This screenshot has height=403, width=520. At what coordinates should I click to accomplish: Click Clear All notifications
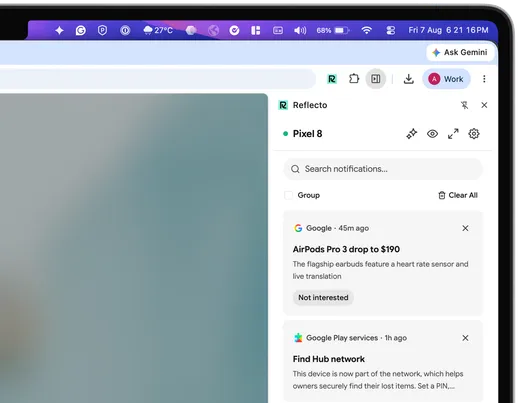(458, 195)
